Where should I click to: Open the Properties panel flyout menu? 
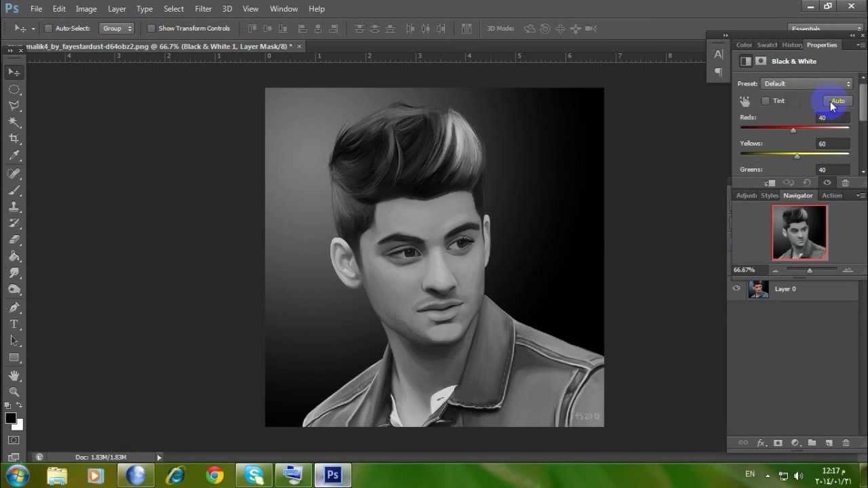tap(861, 45)
